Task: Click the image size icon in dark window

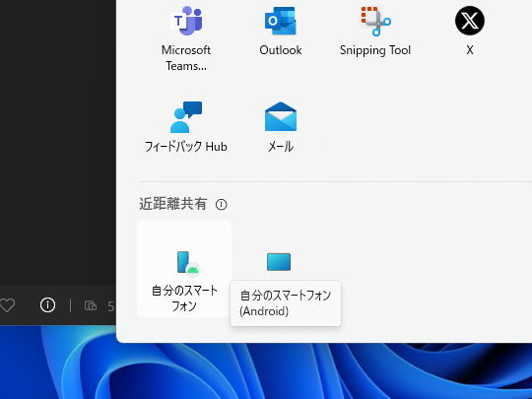Action: (x=91, y=305)
